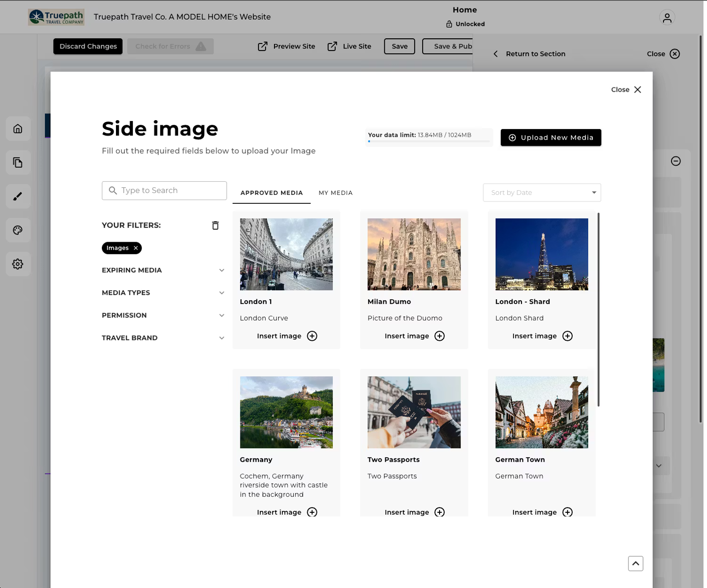Screen dimensions: 707x588
Task: Select the Germany riverside castle thumbnail
Action: click(286, 412)
